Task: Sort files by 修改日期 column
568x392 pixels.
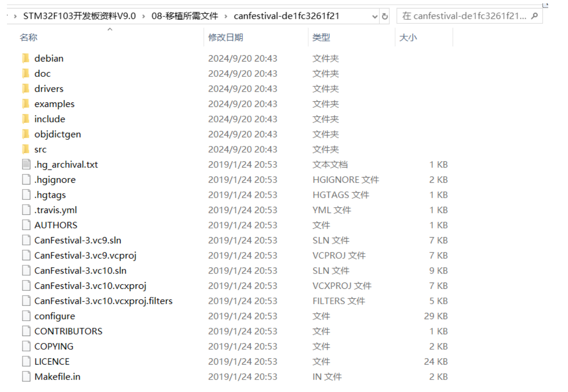Action: click(x=226, y=37)
